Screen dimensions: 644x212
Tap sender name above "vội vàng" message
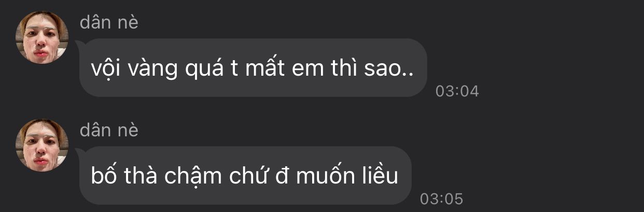tap(109, 22)
